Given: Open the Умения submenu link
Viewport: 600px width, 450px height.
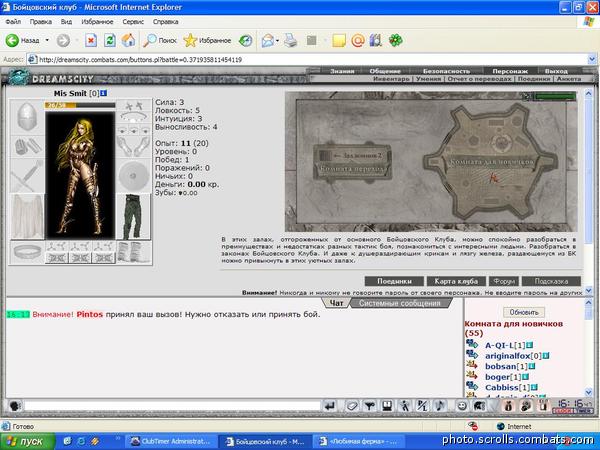Looking at the screenshot, I should (x=429, y=79).
